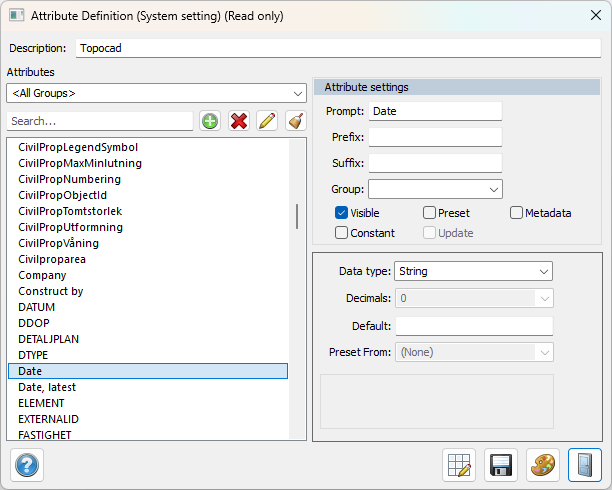The width and height of the screenshot is (612, 490).
Task: Select Company in the attributes list
Action: pyautogui.click(x=42, y=275)
